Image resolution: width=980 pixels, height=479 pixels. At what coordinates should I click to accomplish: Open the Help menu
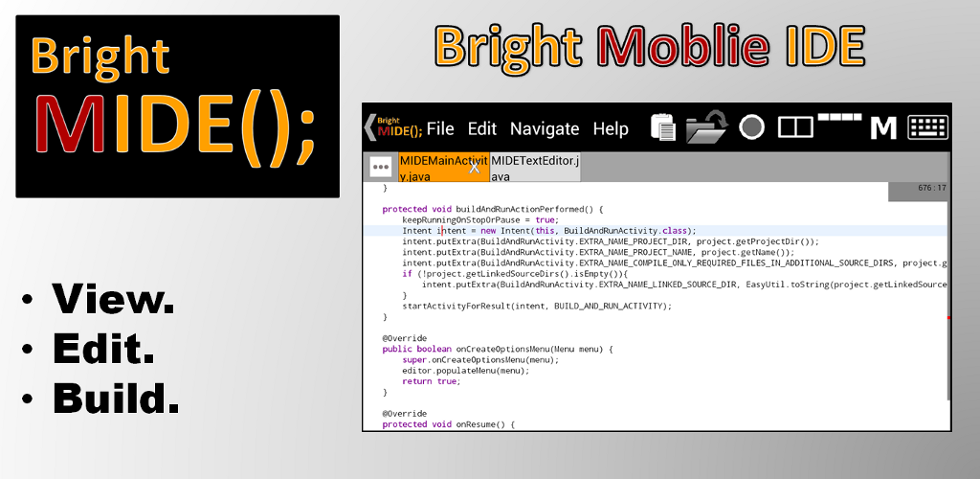[611, 128]
